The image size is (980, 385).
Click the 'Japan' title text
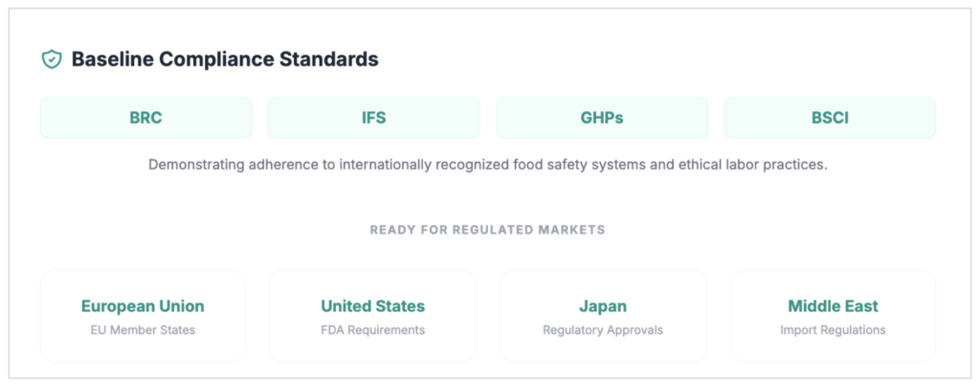[x=603, y=306]
